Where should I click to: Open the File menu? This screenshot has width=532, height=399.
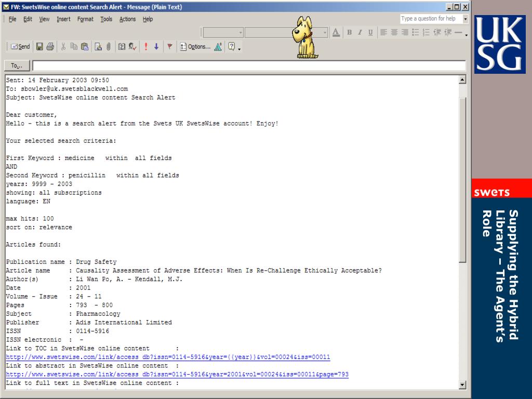[x=12, y=19]
